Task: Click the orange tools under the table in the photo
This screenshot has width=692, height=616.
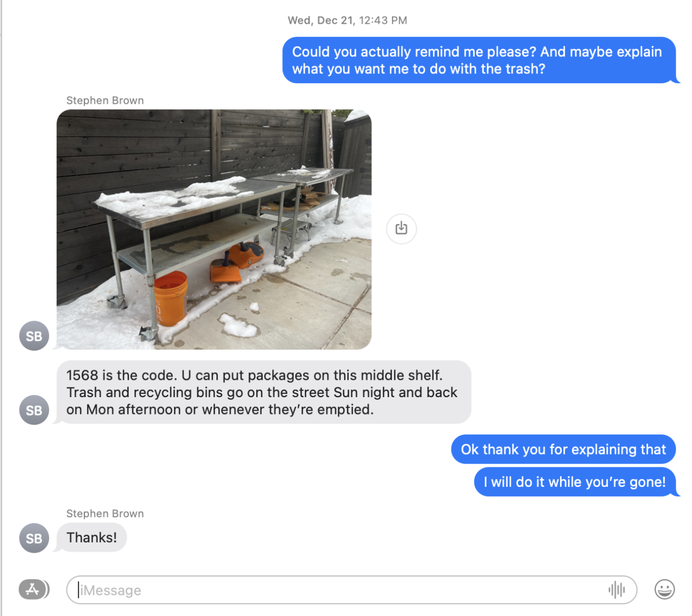Action: click(x=236, y=263)
